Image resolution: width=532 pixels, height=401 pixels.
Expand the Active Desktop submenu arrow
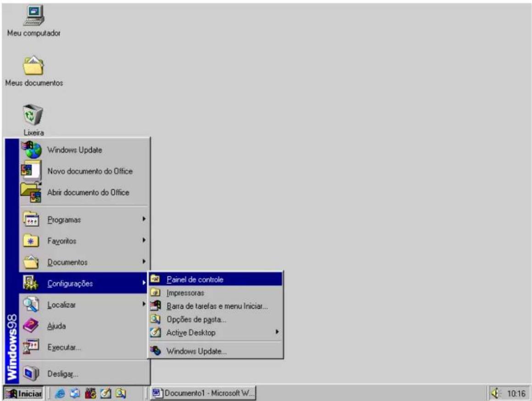click(277, 332)
